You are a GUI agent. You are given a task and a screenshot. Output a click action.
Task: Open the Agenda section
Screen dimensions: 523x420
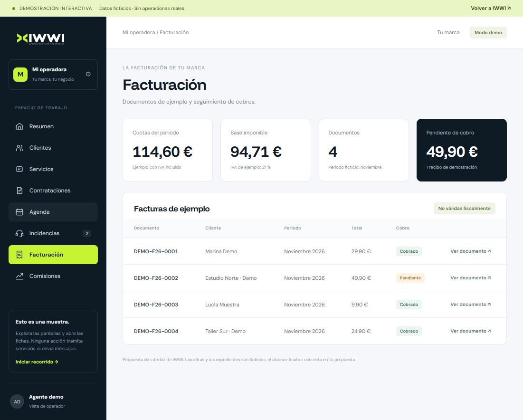click(53, 212)
